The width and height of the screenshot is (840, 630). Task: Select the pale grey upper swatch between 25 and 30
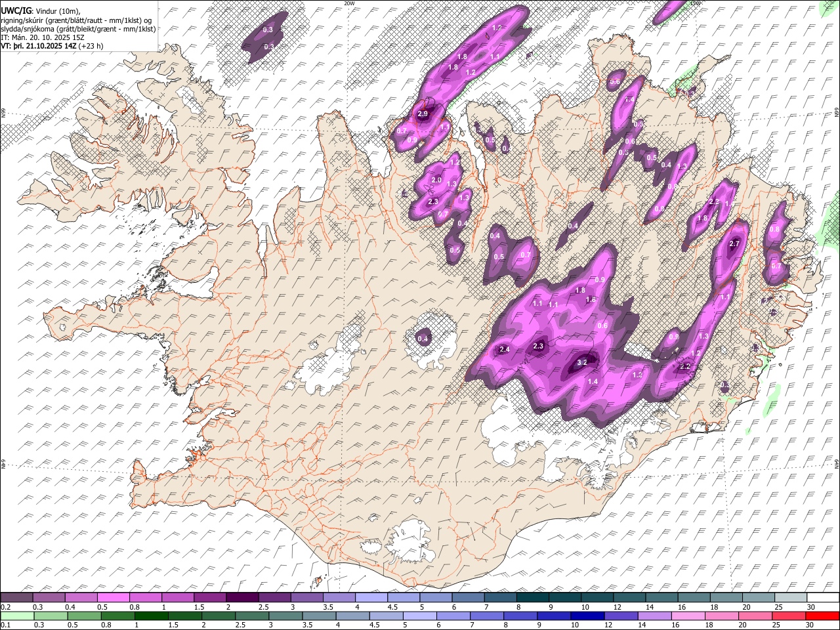click(x=791, y=598)
